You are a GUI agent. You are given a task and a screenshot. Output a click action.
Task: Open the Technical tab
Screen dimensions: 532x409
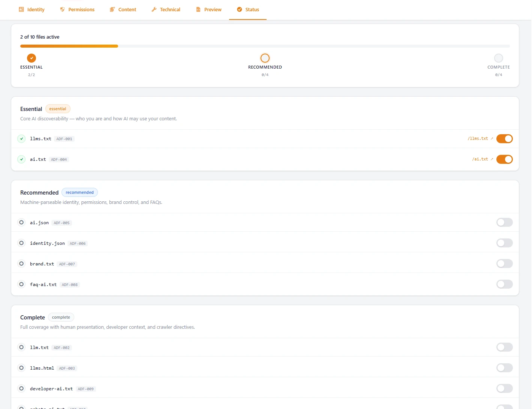tap(166, 9)
